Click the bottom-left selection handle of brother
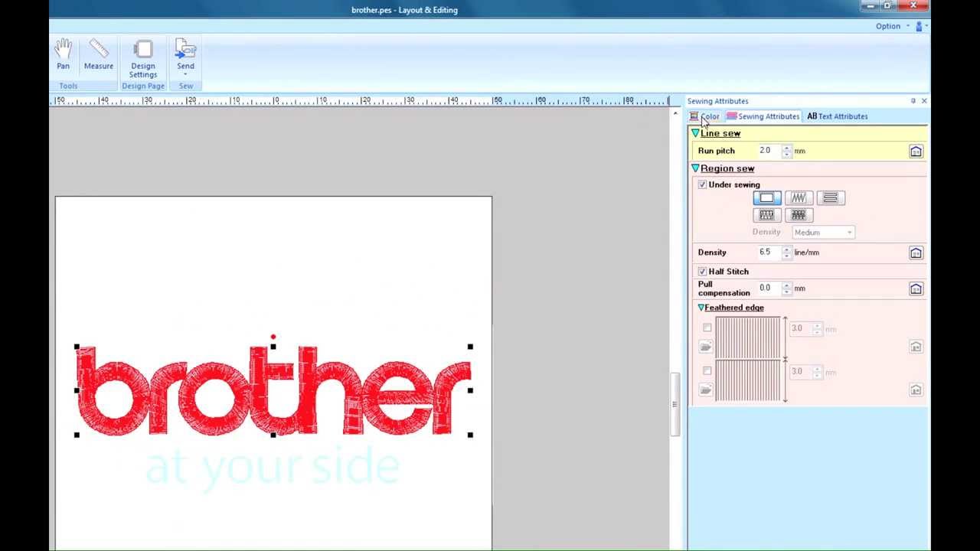This screenshot has height=551, width=980. point(77,435)
